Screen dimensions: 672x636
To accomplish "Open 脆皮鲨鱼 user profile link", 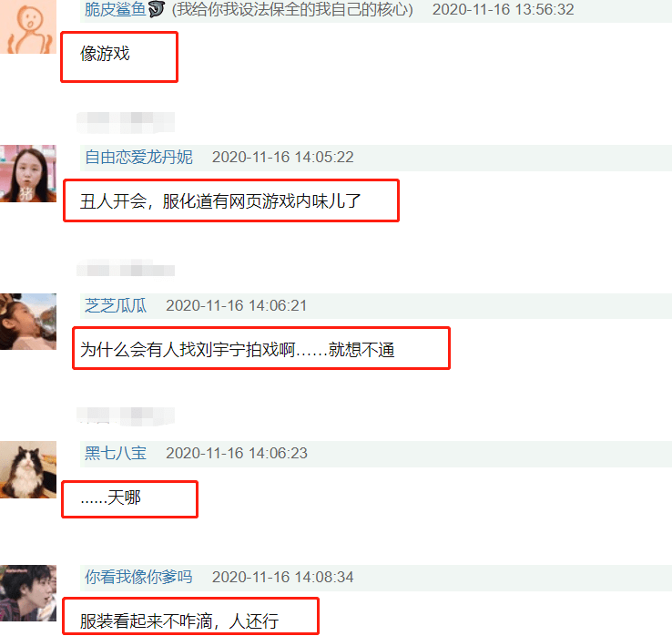I will pyautogui.click(x=116, y=9).
